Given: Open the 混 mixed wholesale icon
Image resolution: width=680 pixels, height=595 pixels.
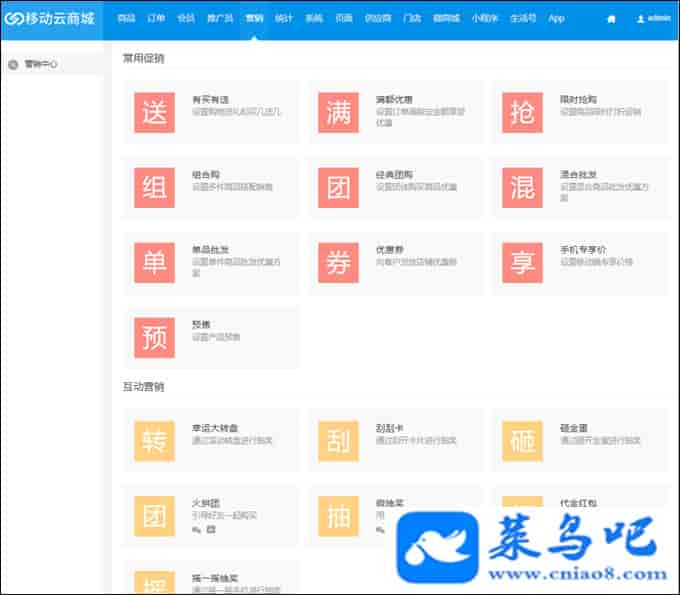Looking at the screenshot, I should (x=522, y=187).
